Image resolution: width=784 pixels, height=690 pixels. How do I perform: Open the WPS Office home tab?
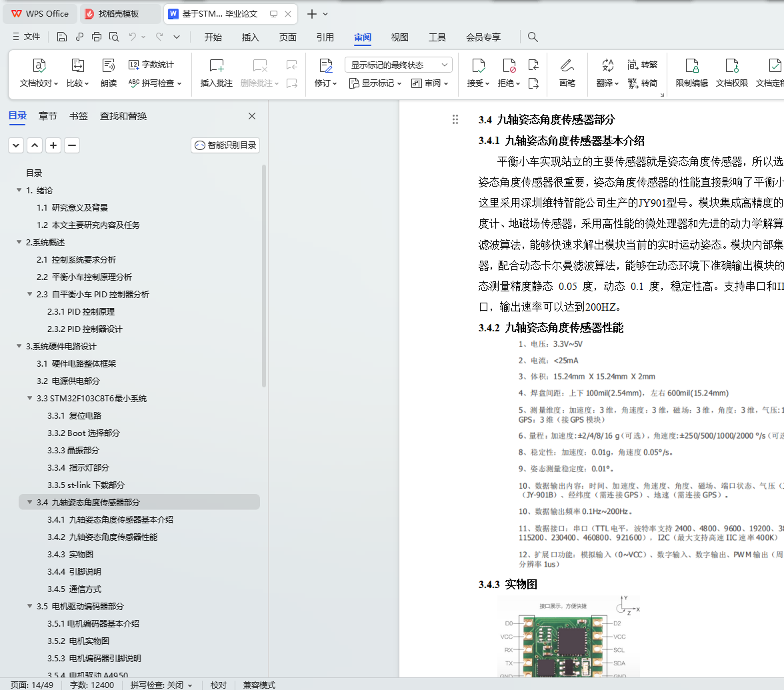[x=41, y=14]
